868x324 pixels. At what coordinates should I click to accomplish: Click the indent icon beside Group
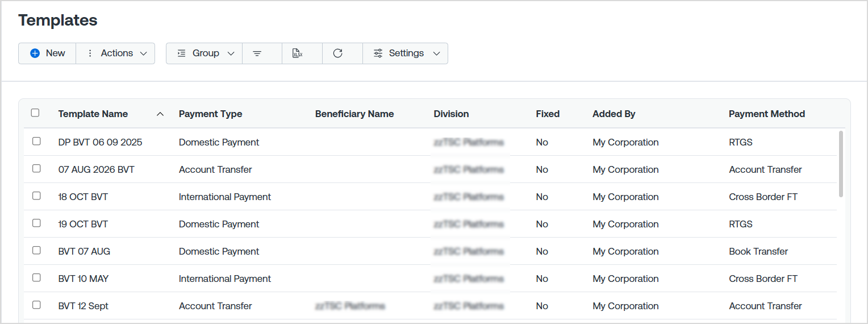pos(181,53)
